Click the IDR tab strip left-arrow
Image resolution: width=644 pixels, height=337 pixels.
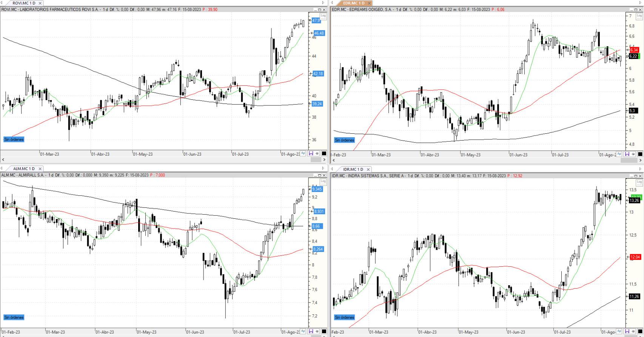click(x=332, y=169)
